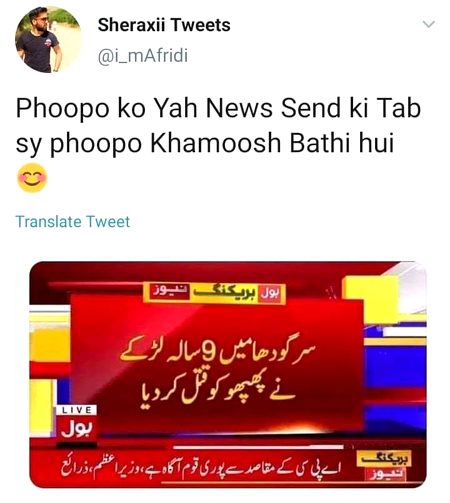The width and height of the screenshot is (450, 503).
Task: Click the BOL channel logo under LIVE
Action: coord(76,430)
